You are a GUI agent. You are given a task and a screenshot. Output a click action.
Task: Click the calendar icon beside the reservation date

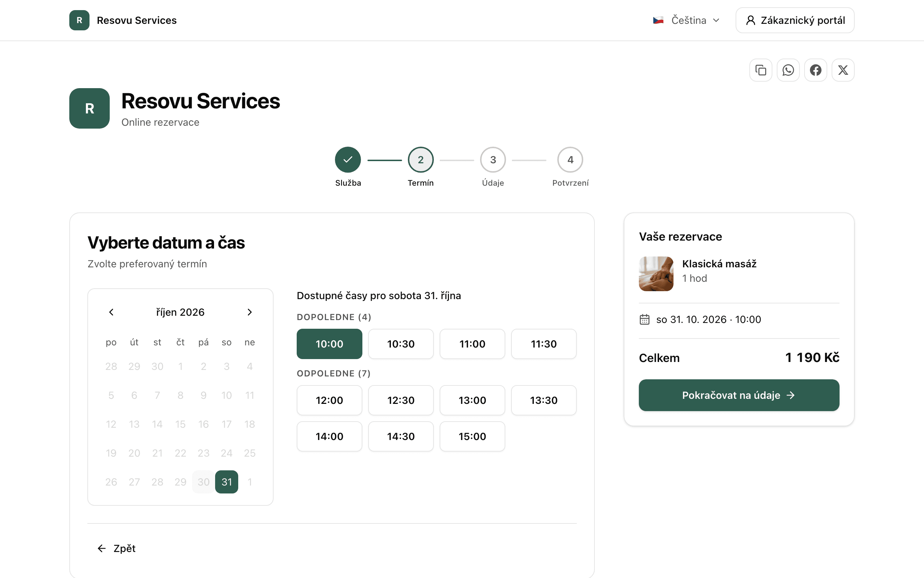(x=645, y=319)
